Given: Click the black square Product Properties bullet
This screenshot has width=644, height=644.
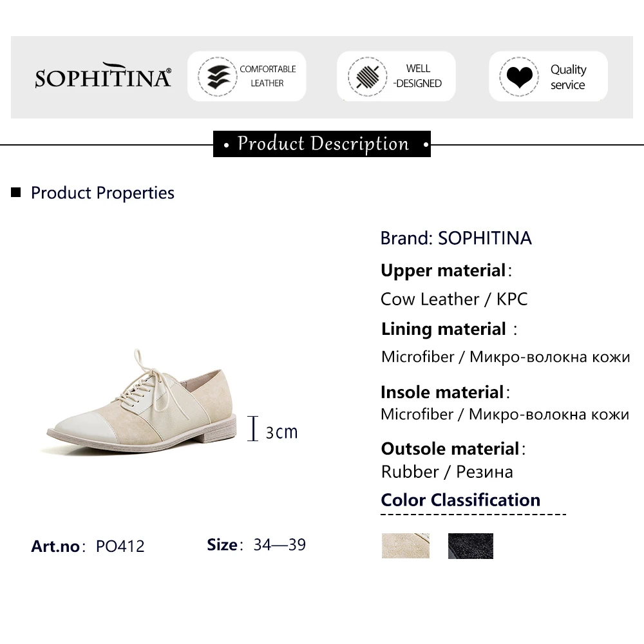Looking at the screenshot, I should tap(17, 193).
